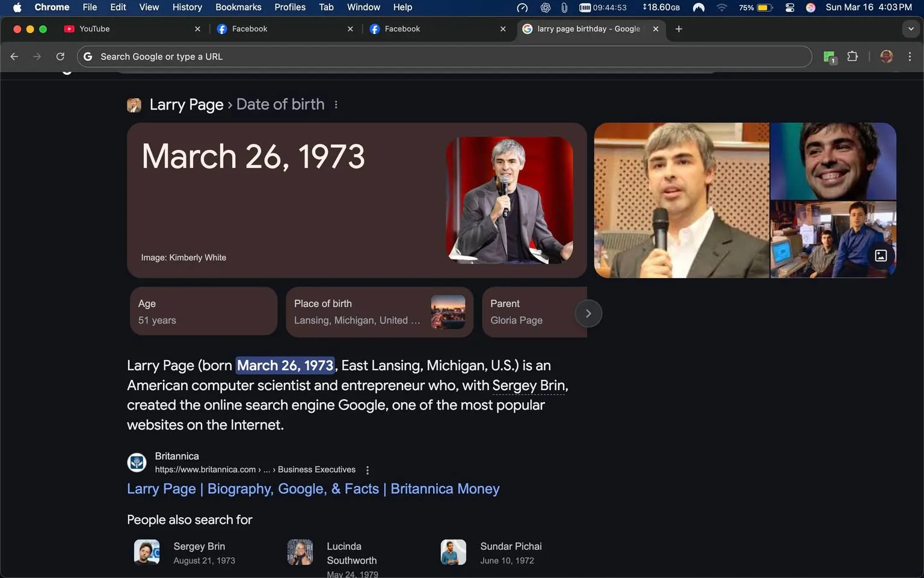Click the Facebook favicon on the second tab
Image resolution: width=924 pixels, height=578 pixels.
[375, 28]
